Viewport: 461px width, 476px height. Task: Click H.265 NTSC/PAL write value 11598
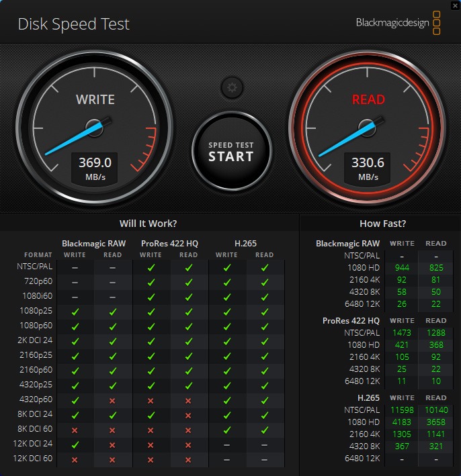point(402,410)
